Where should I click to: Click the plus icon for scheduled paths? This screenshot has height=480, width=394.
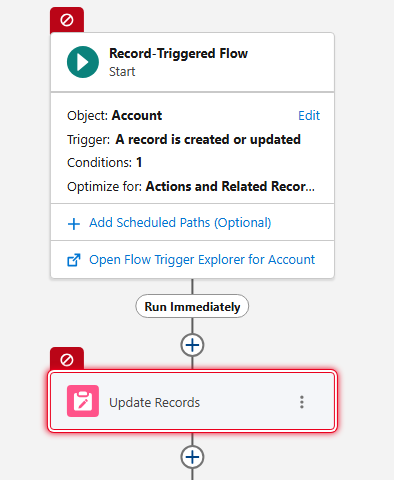(74, 224)
